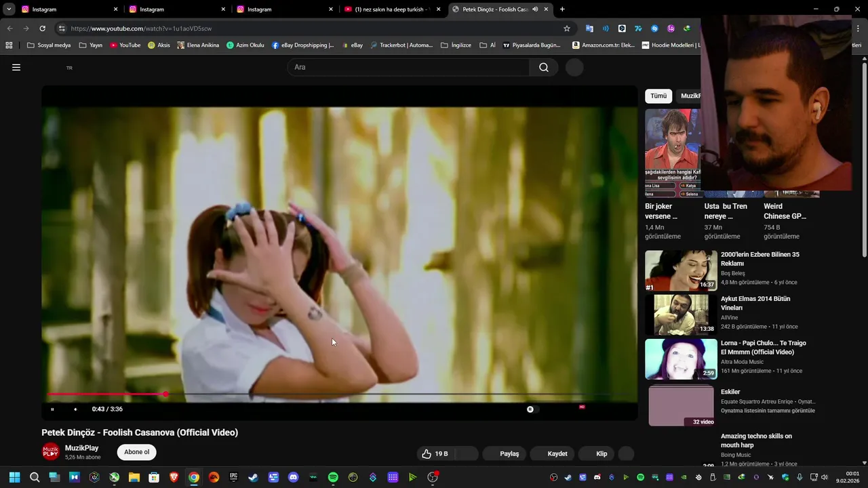Open File Explorer from the taskbar

pos(134,477)
